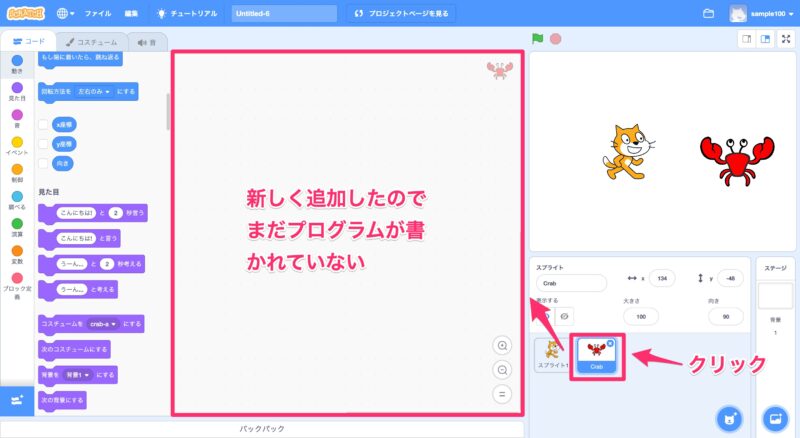Image resolution: width=800 pixels, height=438 pixels.
Task: Enable the y座標 reporter checkbox
Action: (x=43, y=144)
